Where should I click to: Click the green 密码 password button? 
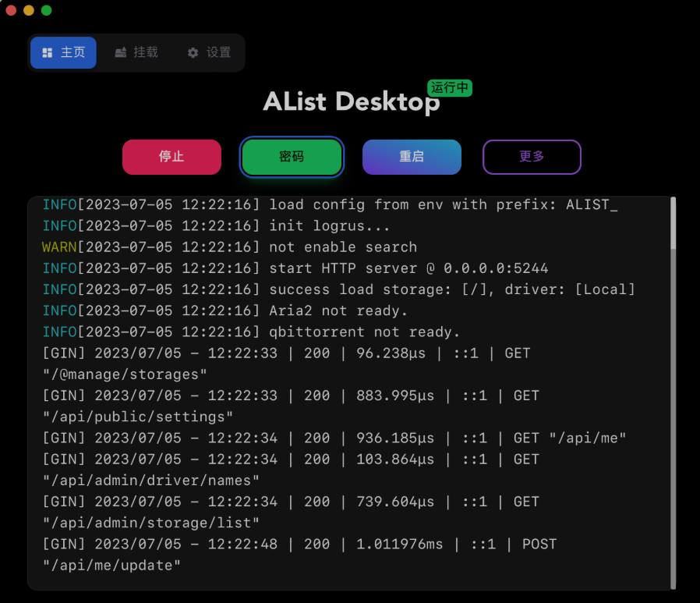pyautogui.click(x=292, y=157)
